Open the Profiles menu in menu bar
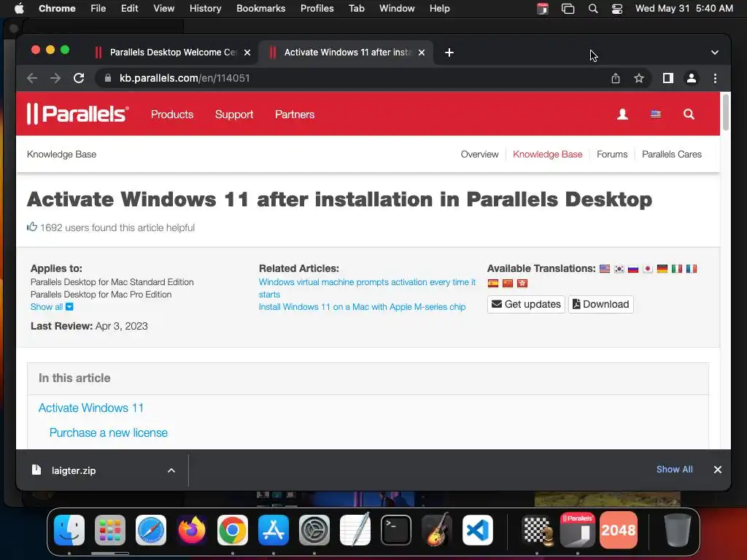 pos(317,9)
